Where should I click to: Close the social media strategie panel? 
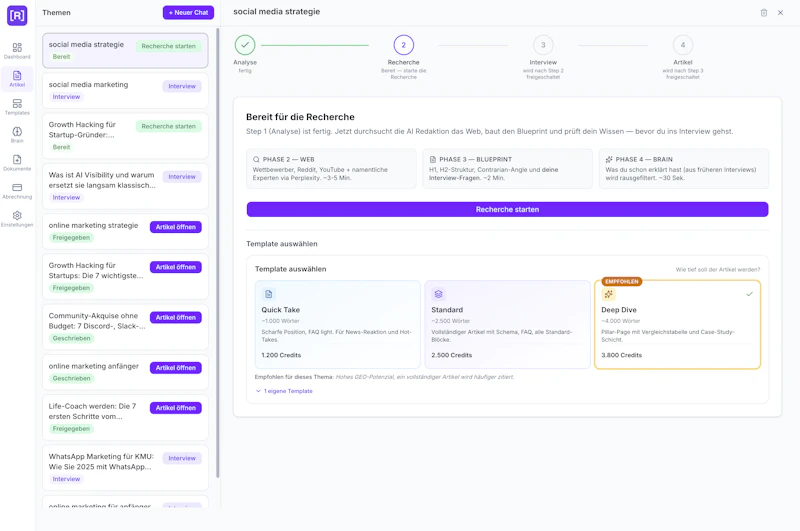pos(780,13)
